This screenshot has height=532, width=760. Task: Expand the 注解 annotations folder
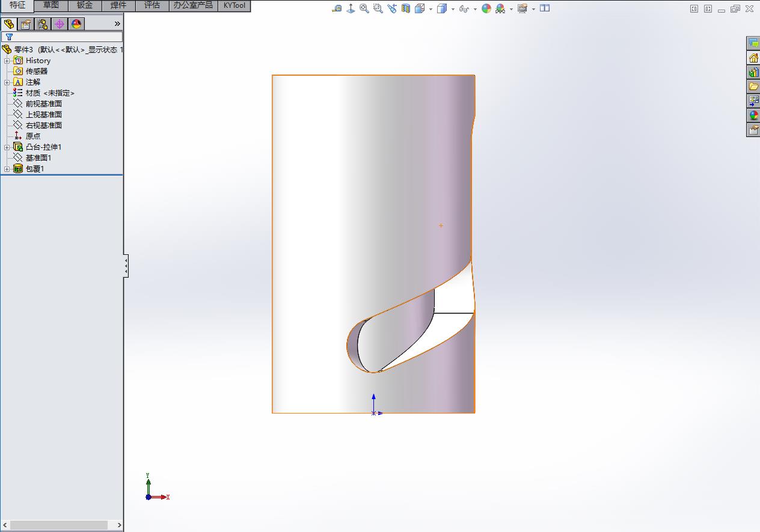[x=7, y=82]
